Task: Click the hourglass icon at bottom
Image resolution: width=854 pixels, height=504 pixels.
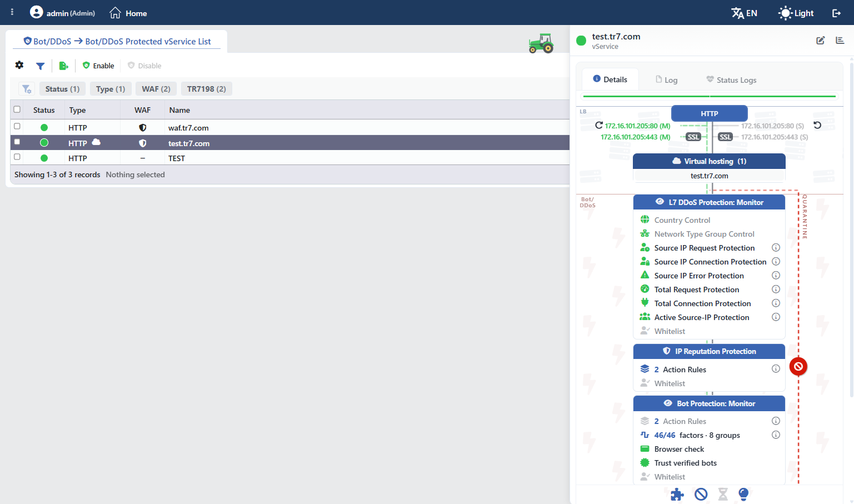Action: click(723, 494)
